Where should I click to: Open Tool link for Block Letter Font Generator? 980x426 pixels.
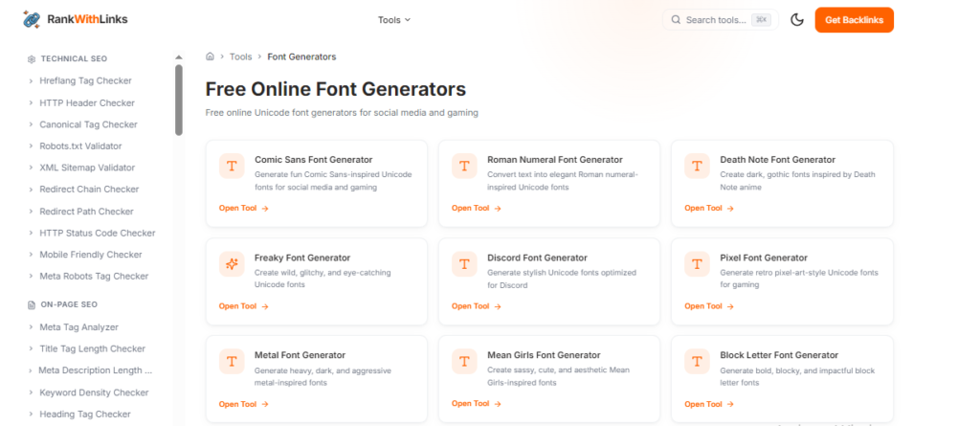(x=709, y=404)
